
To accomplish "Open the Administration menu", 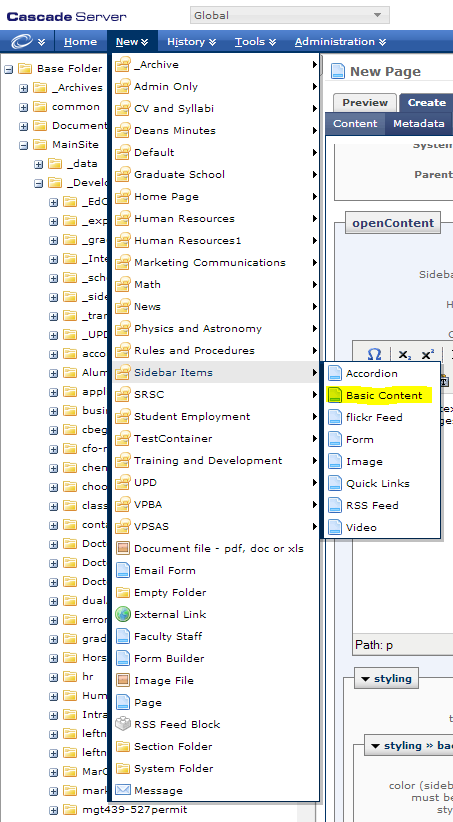I will click(x=340, y=41).
